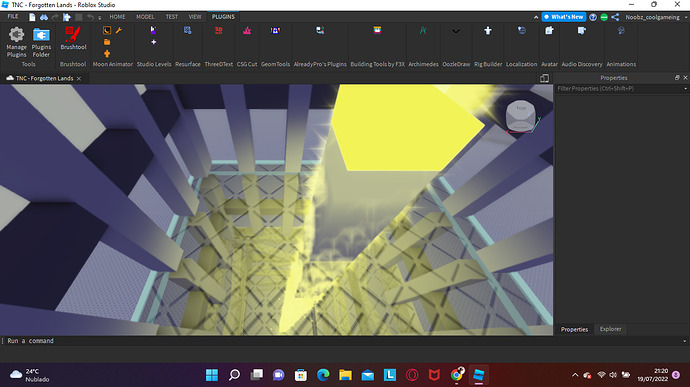Activate the Brushtool plugin
Image resolution: width=690 pixels, height=387 pixels.
[73, 38]
